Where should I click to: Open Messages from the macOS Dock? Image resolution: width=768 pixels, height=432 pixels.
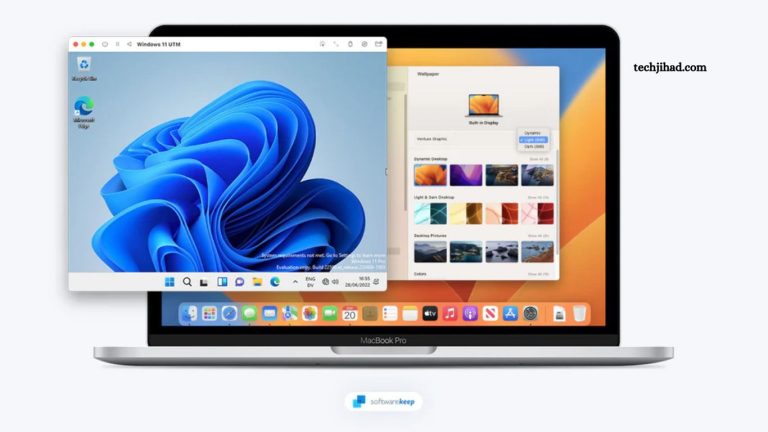pos(249,313)
